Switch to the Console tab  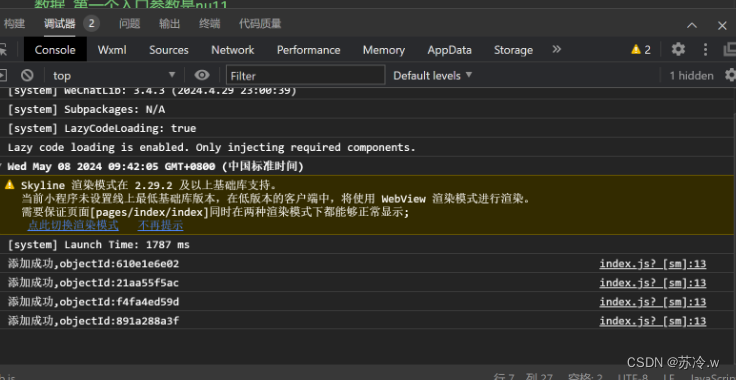click(x=55, y=50)
